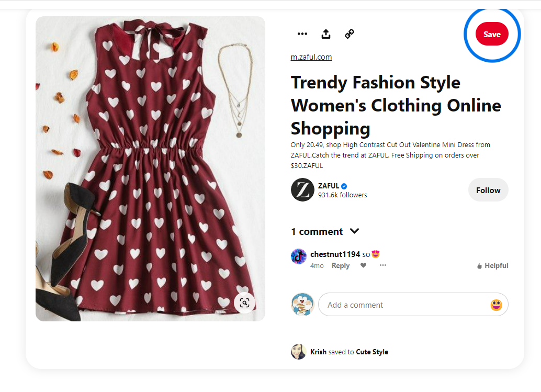This screenshot has width=541, height=392.
Task: Like chestnut1194's comment with the heart icon
Action: click(364, 265)
